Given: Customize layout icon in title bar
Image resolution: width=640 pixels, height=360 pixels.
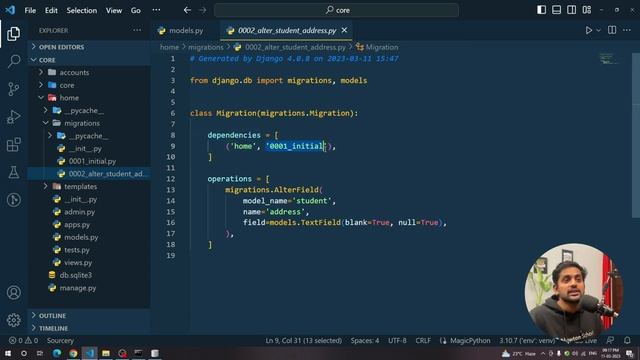Looking at the screenshot, I should pos(587,10).
